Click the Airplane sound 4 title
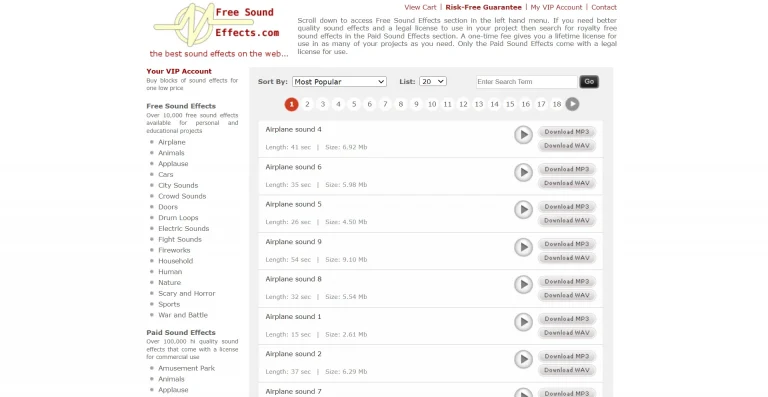 pos(293,130)
